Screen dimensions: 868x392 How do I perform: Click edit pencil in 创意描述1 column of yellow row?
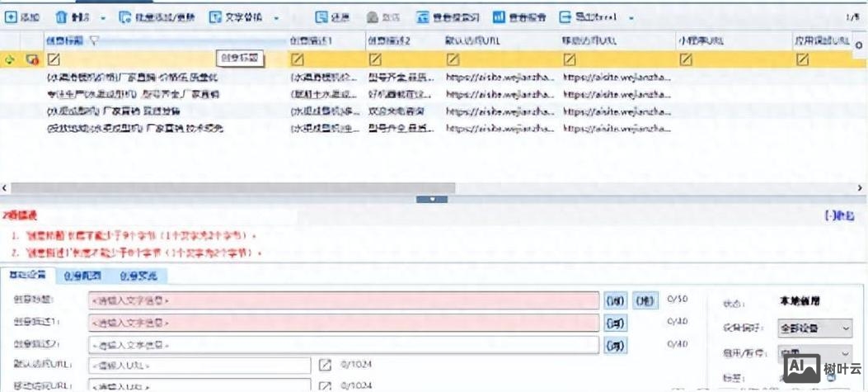pyautogui.click(x=298, y=59)
